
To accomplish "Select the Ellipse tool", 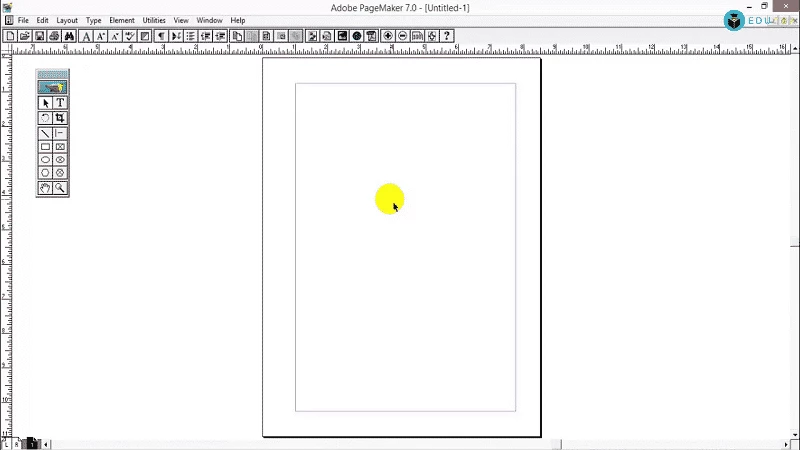I will point(45,160).
